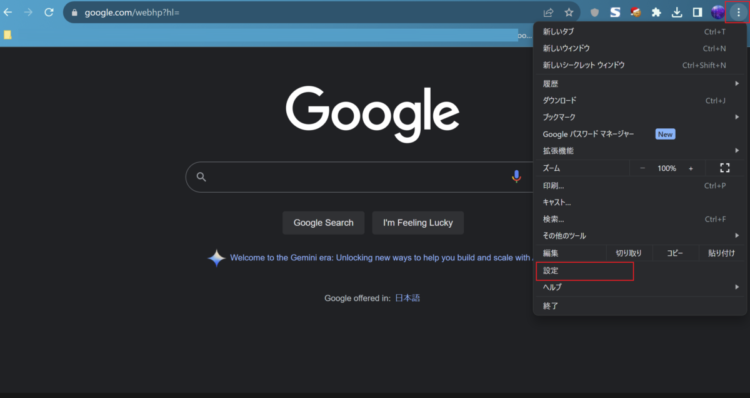Open Google パスワード マネージャー entry
The height and width of the screenshot is (398, 750).
point(640,134)
